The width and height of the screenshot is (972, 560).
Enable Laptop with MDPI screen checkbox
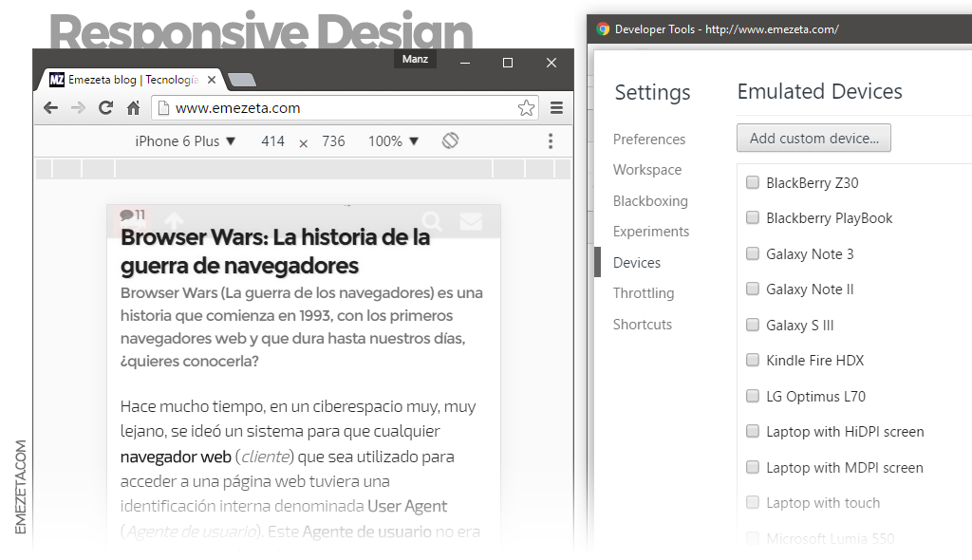pyautogui.click(x=753, y=468)
